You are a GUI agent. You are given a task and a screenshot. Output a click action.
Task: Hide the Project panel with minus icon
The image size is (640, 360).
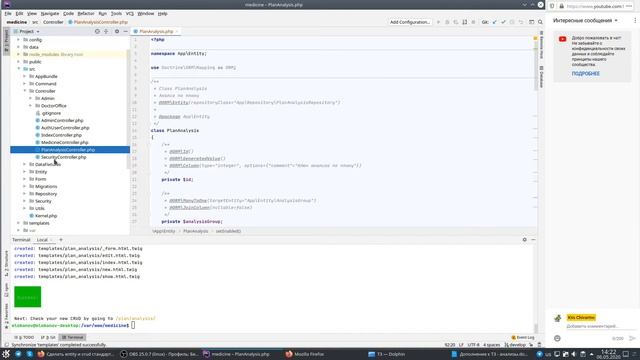(125, 31)
